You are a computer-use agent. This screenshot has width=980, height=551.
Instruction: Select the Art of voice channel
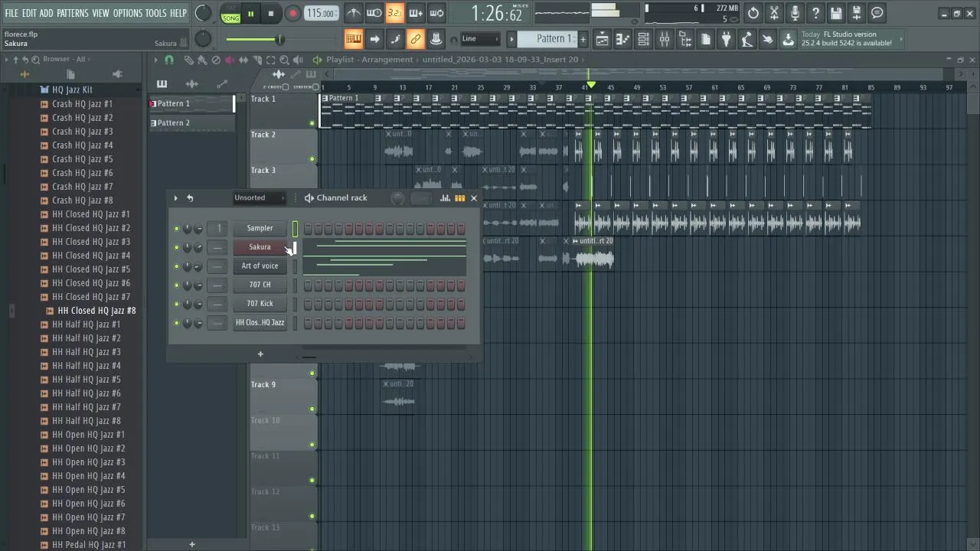(x=260, y=266)
